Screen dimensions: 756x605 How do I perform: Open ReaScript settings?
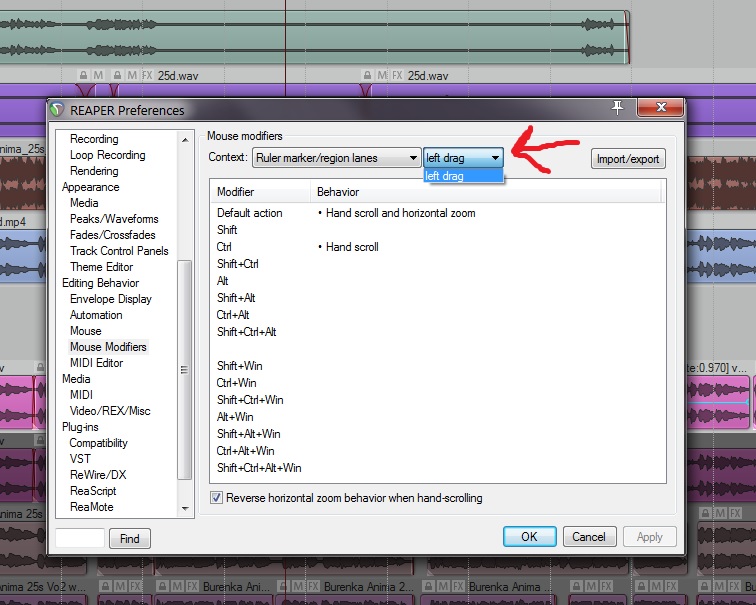pyautogui.click(x=93, y=491)
